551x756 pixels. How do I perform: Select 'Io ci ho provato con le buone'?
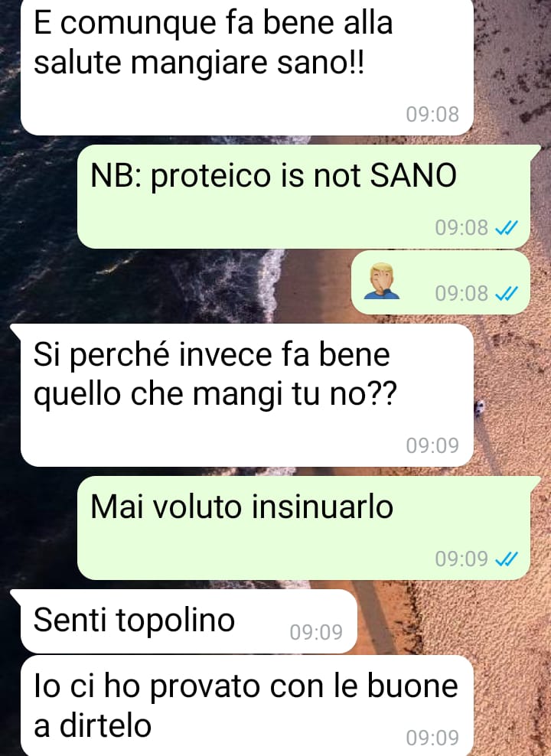click(247, 705)
